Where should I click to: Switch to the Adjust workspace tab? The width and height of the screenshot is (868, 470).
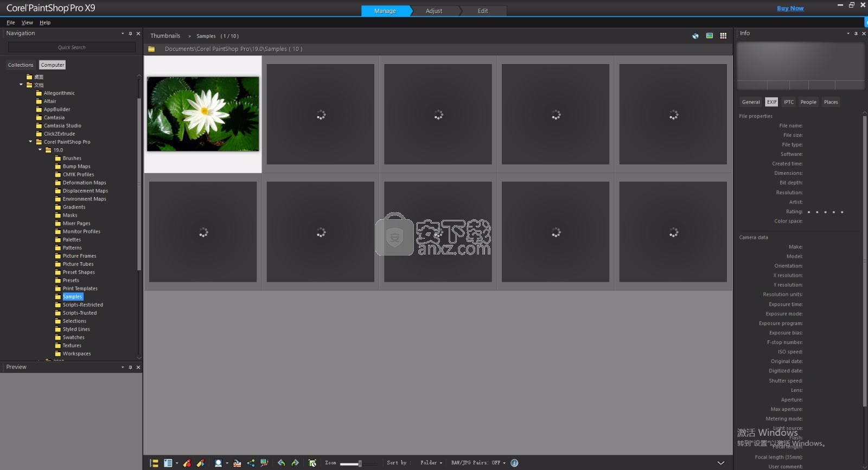(433, 11)
